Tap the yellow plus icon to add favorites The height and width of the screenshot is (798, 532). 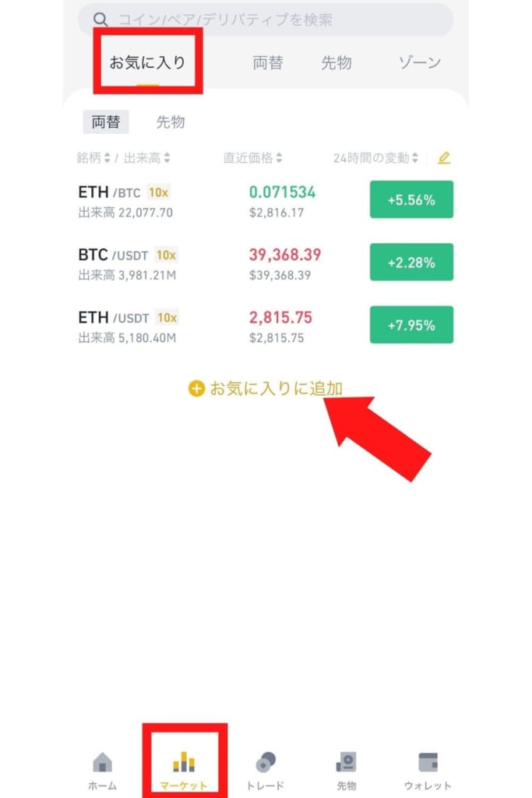pos(196,389)
